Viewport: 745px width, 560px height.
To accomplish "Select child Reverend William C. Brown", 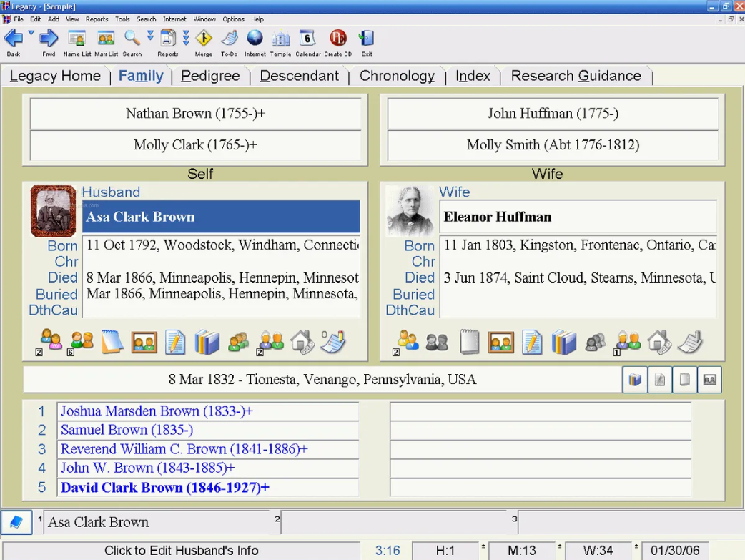I will coord(208,449).
